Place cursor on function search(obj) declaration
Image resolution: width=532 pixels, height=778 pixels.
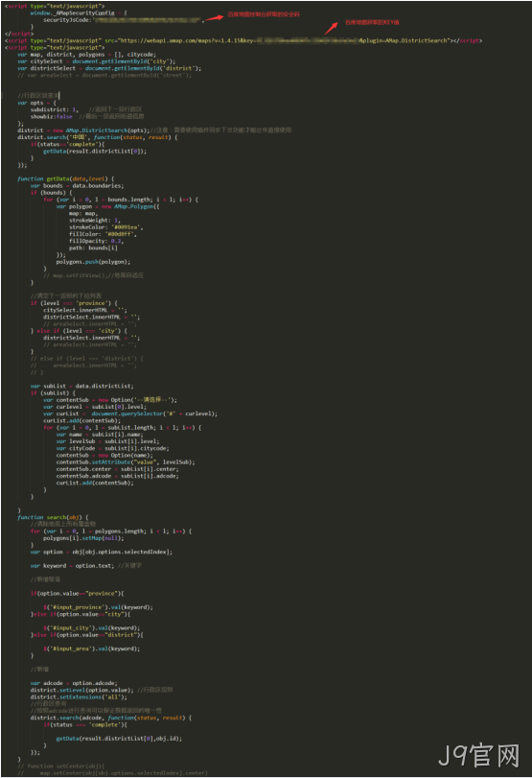tap(53, 517)
